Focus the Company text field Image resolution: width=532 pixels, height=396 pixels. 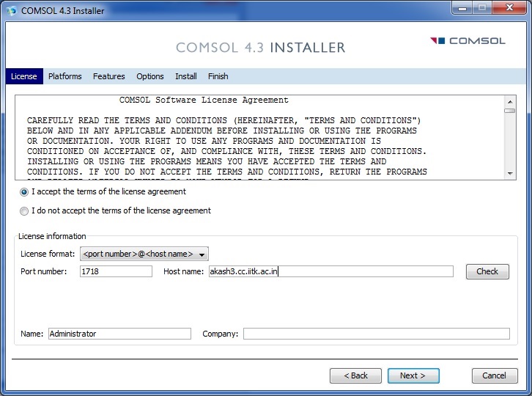point(376,334)
